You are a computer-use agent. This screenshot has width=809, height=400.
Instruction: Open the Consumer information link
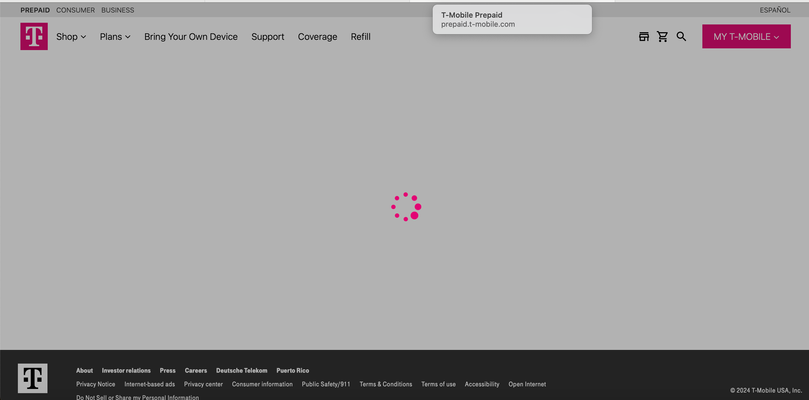click(262, 384)
